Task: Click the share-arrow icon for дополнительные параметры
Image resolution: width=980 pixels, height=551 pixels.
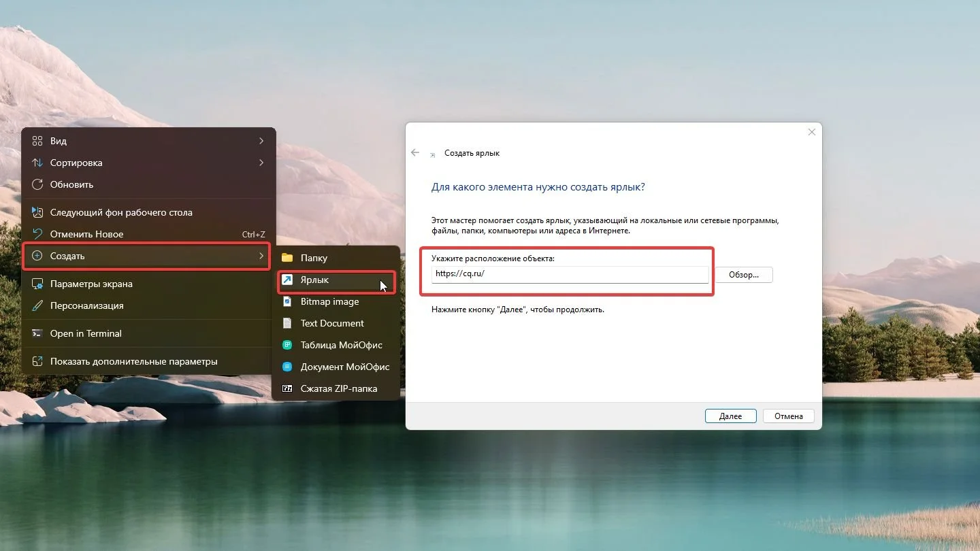Action: (x=37, y=361)
